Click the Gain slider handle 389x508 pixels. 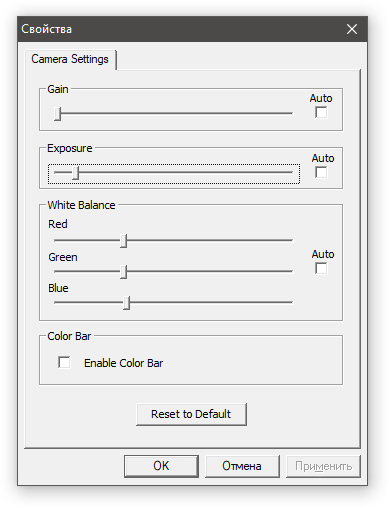point(58,114)
